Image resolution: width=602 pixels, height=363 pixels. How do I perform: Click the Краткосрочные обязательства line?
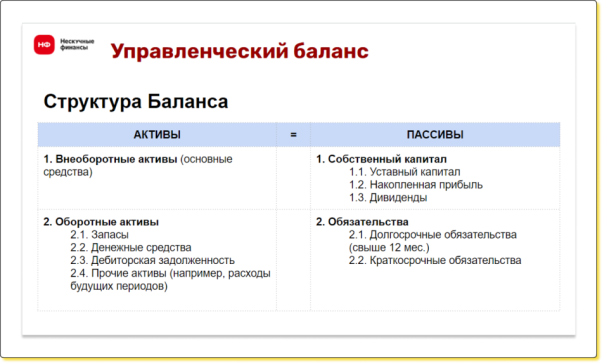[435, 260]
